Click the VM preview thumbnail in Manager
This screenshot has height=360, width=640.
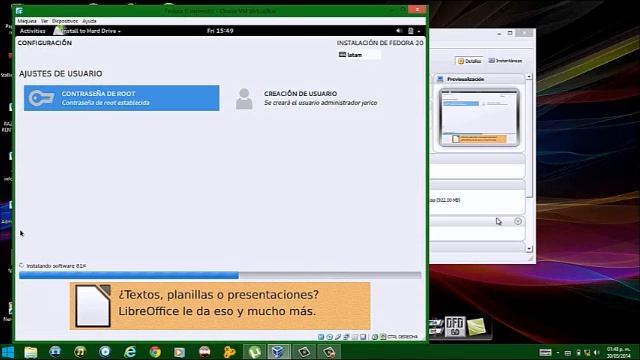[479, 118]
